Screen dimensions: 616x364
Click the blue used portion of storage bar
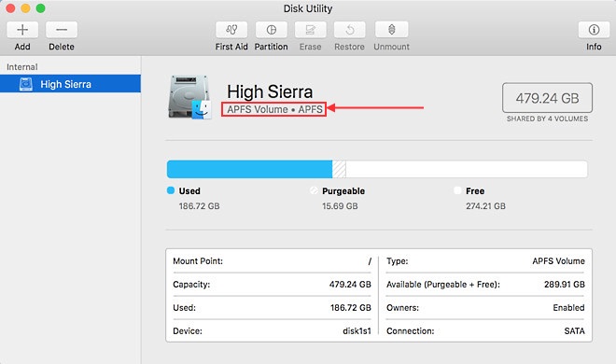(x=249, y=169)
